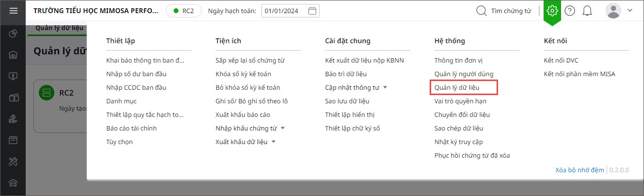Open Danh mục menu item

(121, 101)
